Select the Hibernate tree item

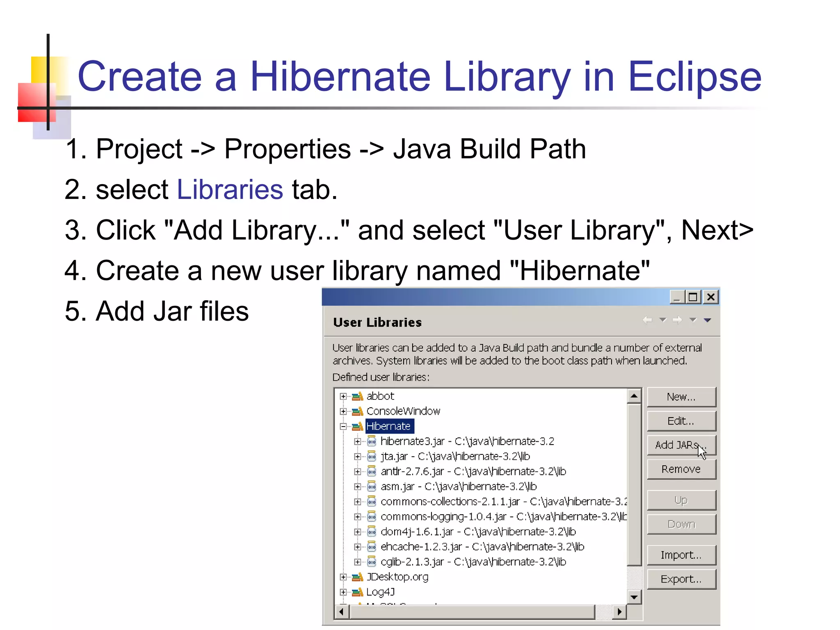388,426
